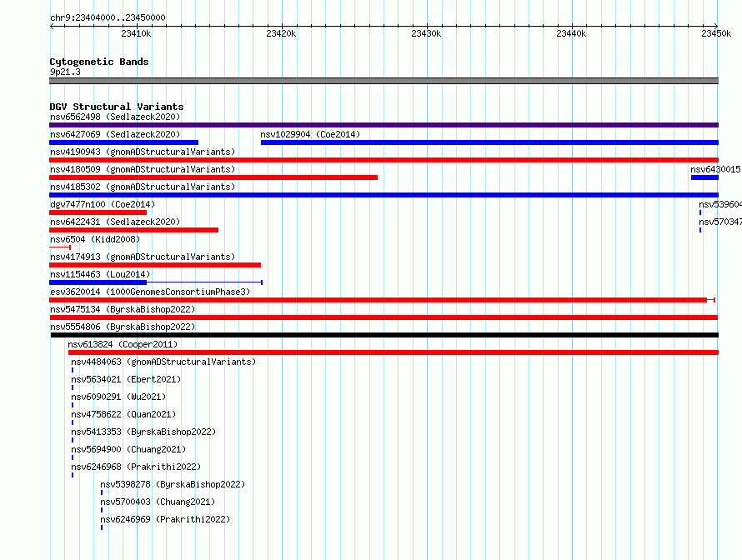742x560 pixels.
Task: Select the short blue nsv6430015 bar
Action: pyautogui.click(x=704, y=177)
